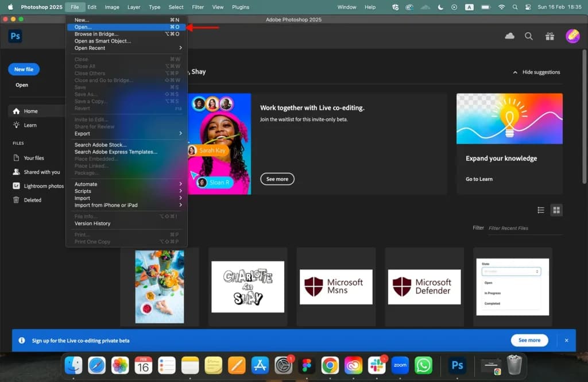Viewport: 588px width, 382px height.
Task: Choose New... from the File menu
Action: 127,20
